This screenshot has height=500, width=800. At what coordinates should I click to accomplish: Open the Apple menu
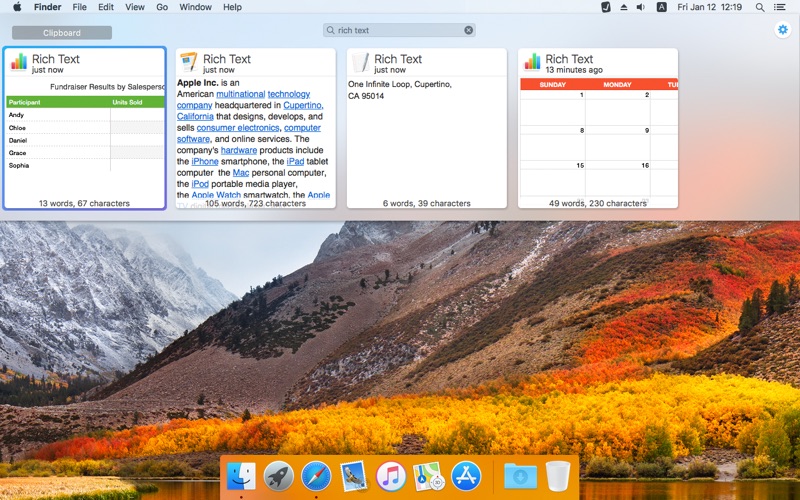(17, 7)
